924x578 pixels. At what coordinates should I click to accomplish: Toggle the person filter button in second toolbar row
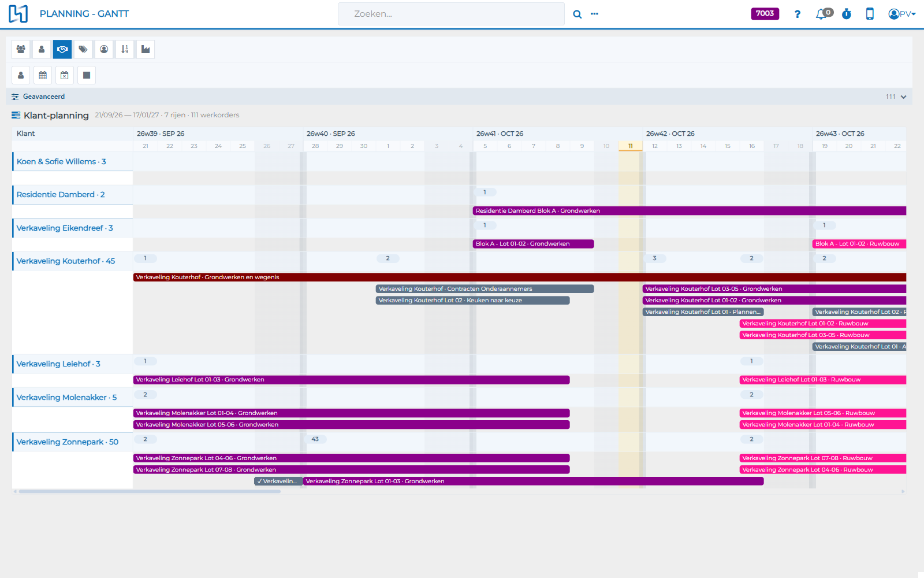tap(21, 75)
